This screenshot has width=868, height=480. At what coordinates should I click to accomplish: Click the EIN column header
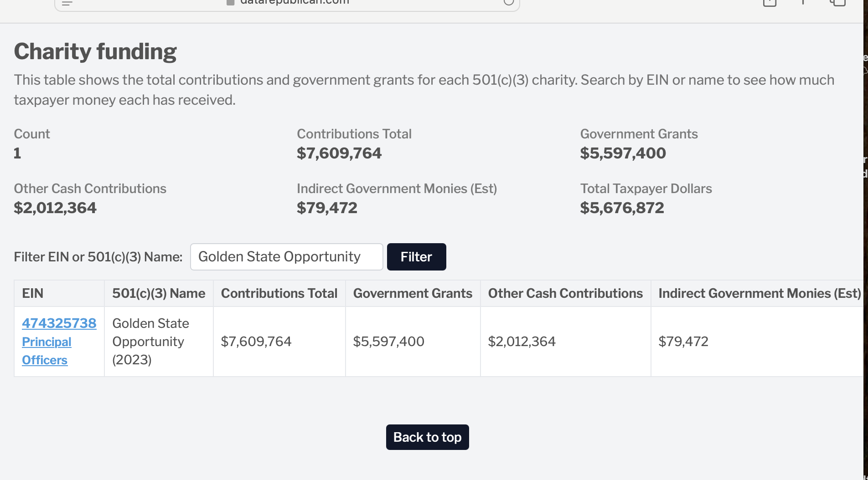(x=33, y=293)
